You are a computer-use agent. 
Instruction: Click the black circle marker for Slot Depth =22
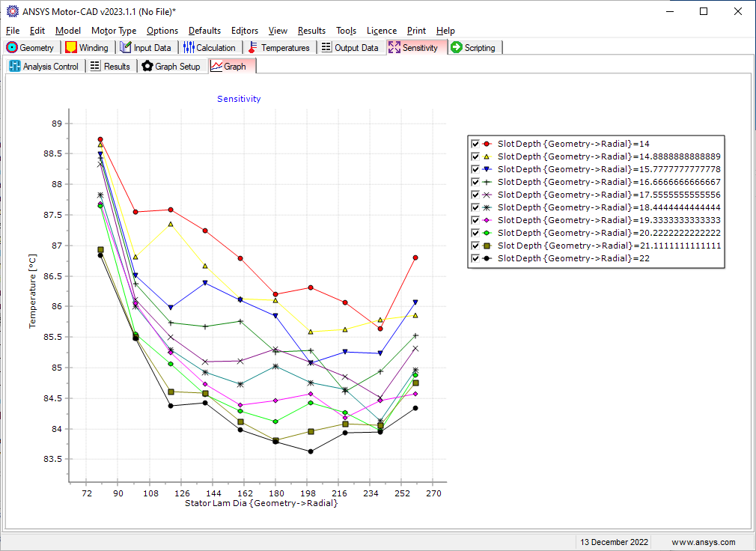coord(487,258)
